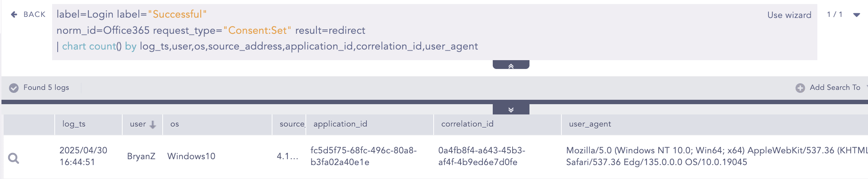The width and height of the screenshot is (868, 179).
Task: Click the application_id column header
Action: click(x=340, y=124)
